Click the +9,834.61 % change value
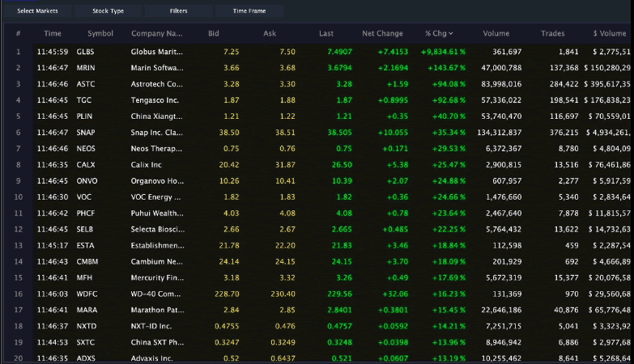Image resolution: width=634 pixels, height=364 pixels. pos(443,52)
